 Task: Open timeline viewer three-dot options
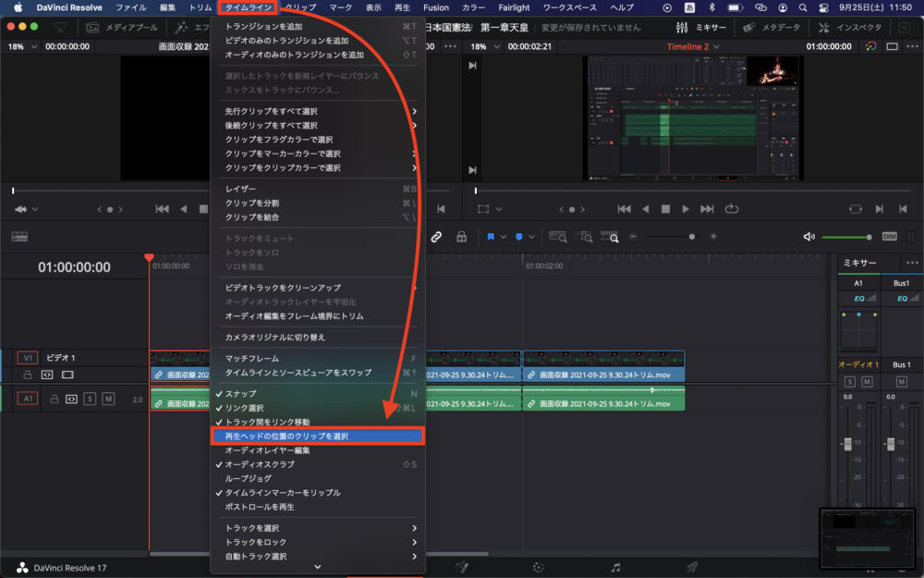(x=912, y=46)
